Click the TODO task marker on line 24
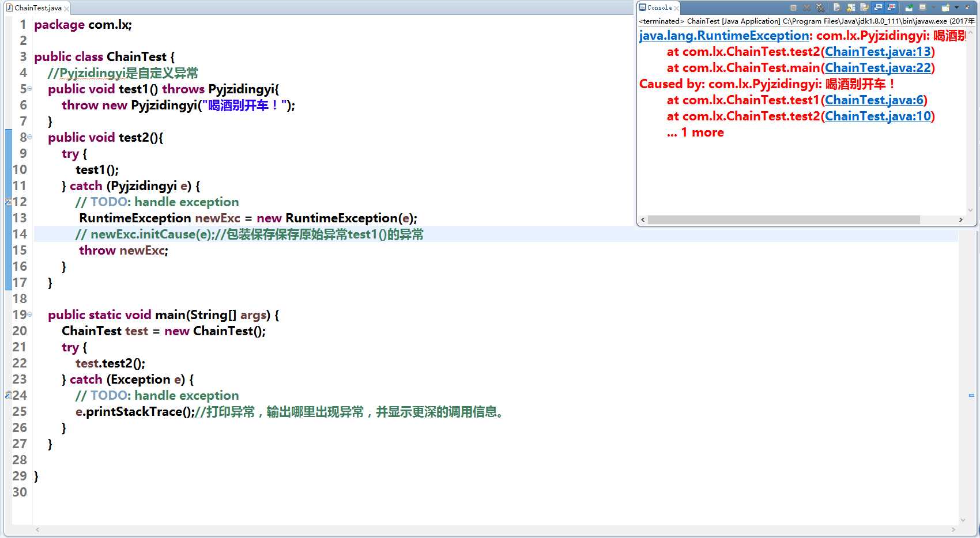This screenshot has height=538, width=980. [8, 395]
